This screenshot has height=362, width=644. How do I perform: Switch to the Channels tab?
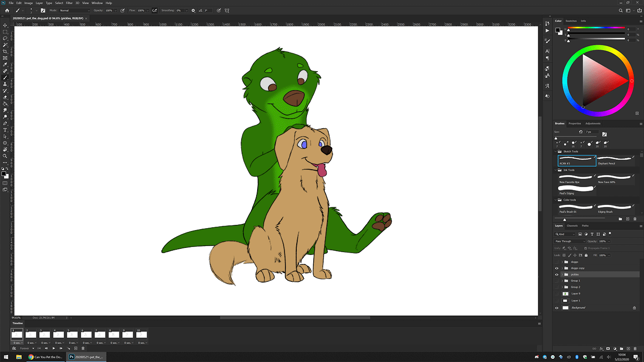(572, 226)
